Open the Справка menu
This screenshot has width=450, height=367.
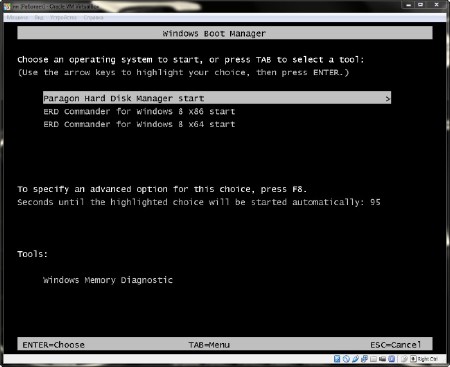(x=93, y=17)
